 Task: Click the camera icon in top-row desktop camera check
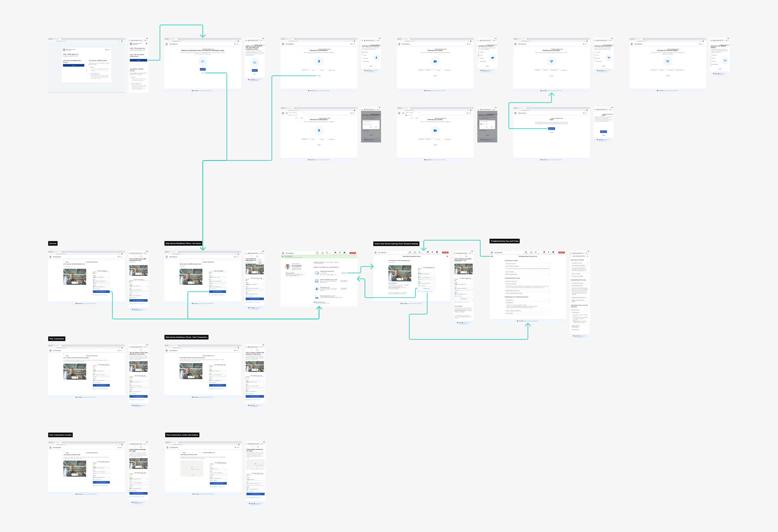point(435,62)
